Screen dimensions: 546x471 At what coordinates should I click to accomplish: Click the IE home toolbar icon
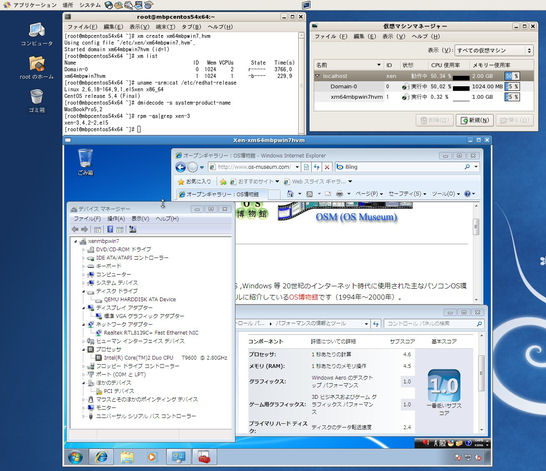[290, 194]
